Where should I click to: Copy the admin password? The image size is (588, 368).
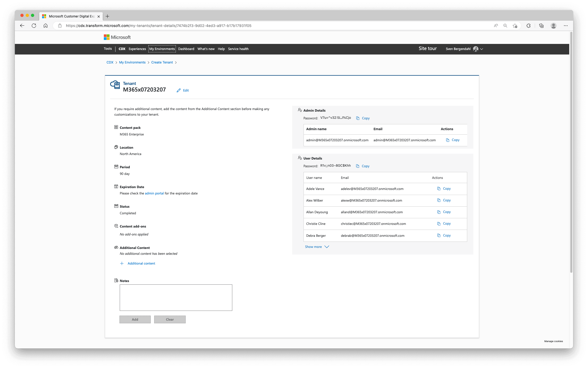363,118
